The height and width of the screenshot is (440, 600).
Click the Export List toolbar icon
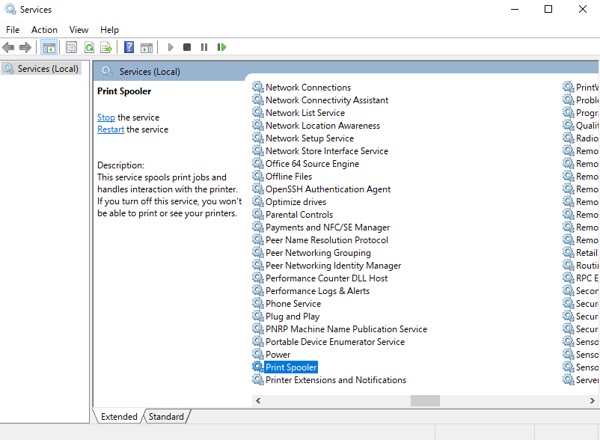point(106,47)
